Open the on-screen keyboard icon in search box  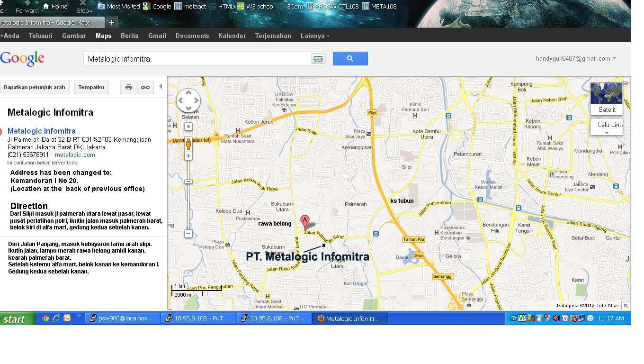tap(318, 59)
